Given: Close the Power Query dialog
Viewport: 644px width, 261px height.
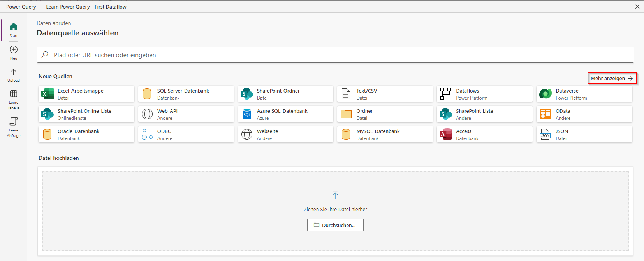Looking at the screenshot, I should pos(637,7).
